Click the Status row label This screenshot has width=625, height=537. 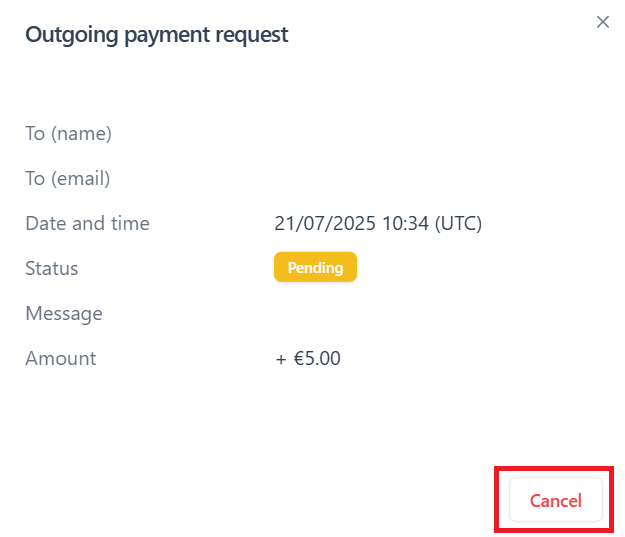tap(52, 268)
